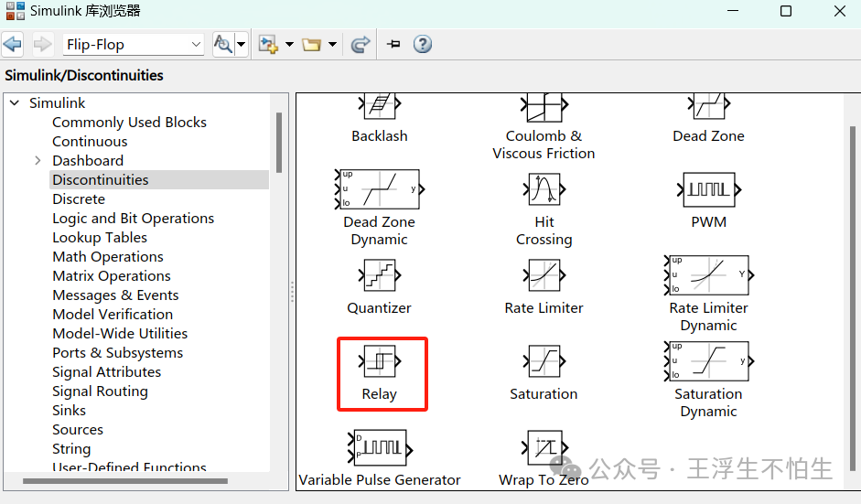861x504 pixels.
Task: Select the Dead Zone Dynamic block icon
Action: click(380, 189)
